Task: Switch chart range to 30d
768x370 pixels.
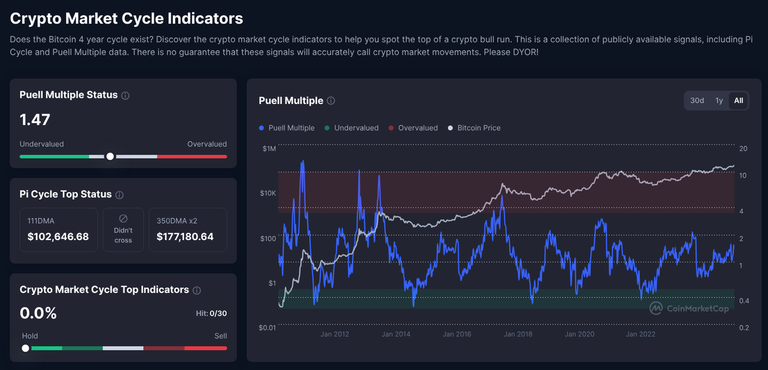Action: pyautogui.click(x=697, y=101)
